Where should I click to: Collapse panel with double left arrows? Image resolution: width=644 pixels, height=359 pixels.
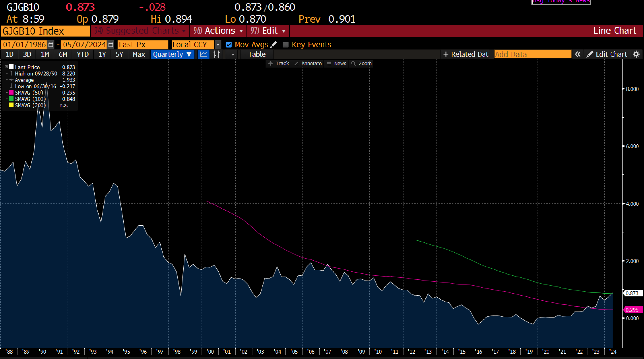[577, 54]
